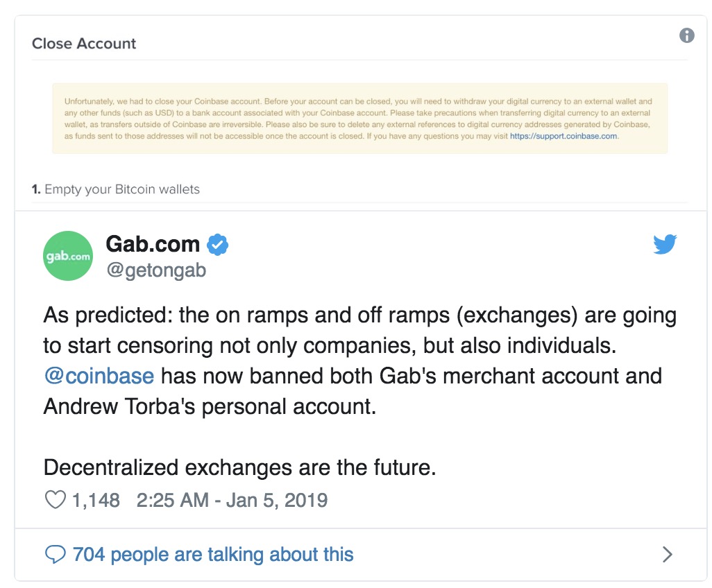
Task: Expand conversation with the right chevron arrow
Action: coord(667,555)
